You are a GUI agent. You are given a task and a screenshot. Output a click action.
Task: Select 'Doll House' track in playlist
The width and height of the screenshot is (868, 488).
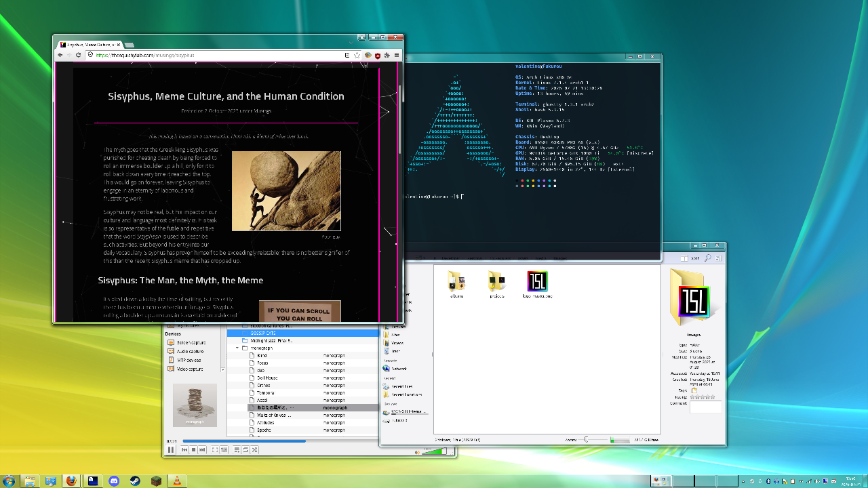click(x=267, y=378)
